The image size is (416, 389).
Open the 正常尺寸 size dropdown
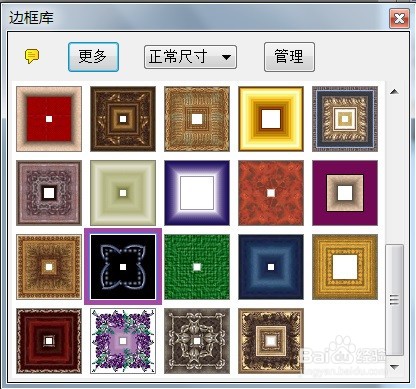pyautogui.click(x=190, y=57)
